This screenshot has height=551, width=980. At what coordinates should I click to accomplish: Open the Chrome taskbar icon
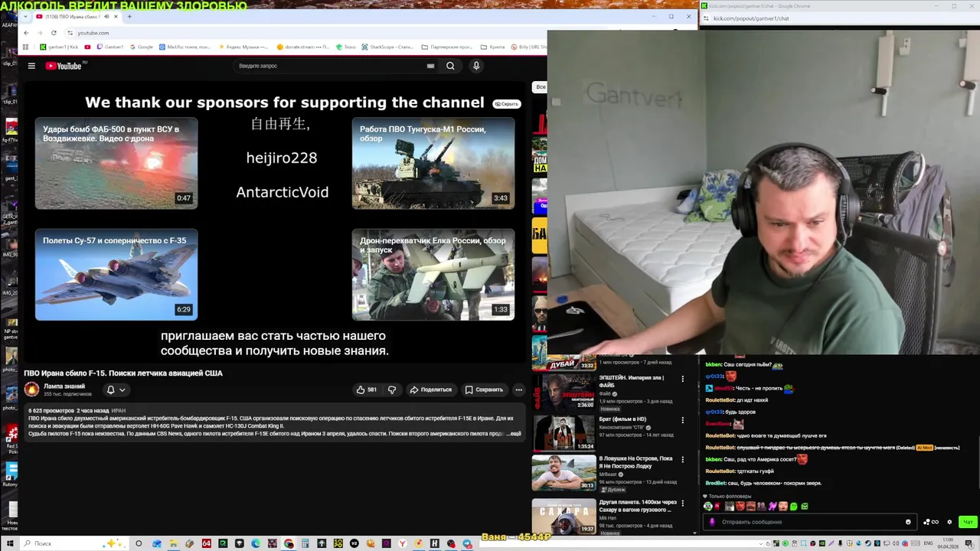(x=289, y=543)
